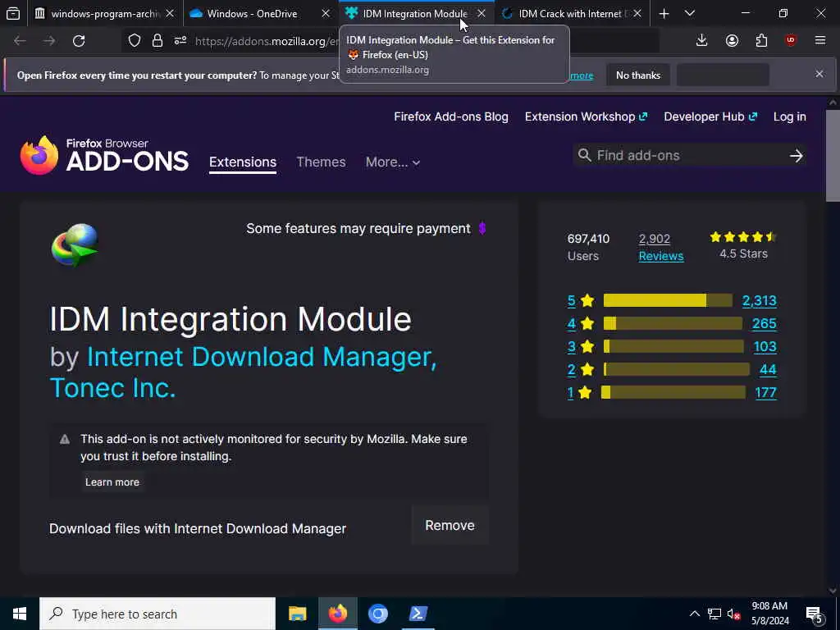The image size is (840, 630).
Task: Go to Firefox Browser Add-ons home logo
Action: tap(104, 155)
